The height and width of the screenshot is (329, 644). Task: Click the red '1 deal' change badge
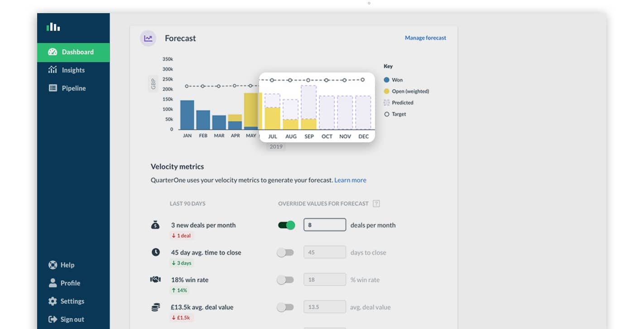tap(182, 236)
